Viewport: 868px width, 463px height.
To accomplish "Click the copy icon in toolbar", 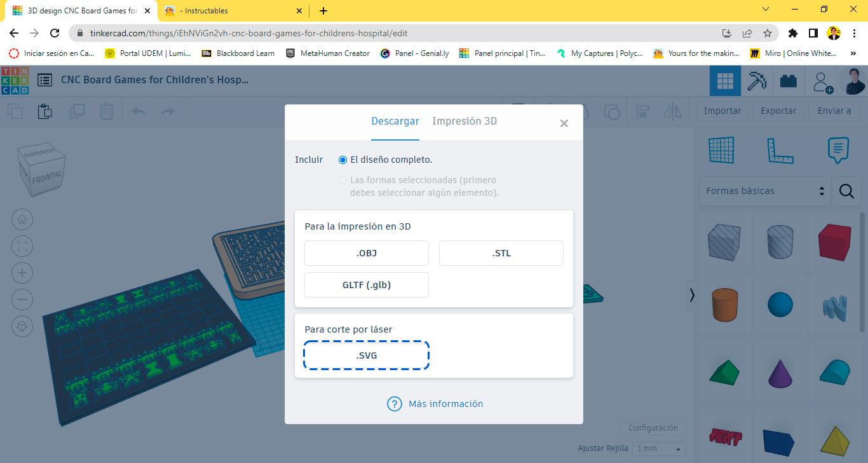I will point(15,111).
